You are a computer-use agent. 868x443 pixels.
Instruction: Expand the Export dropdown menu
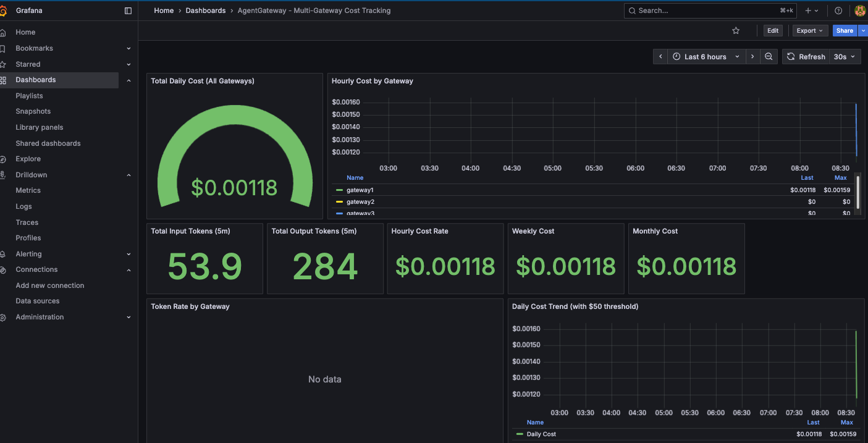click(809, 31)
